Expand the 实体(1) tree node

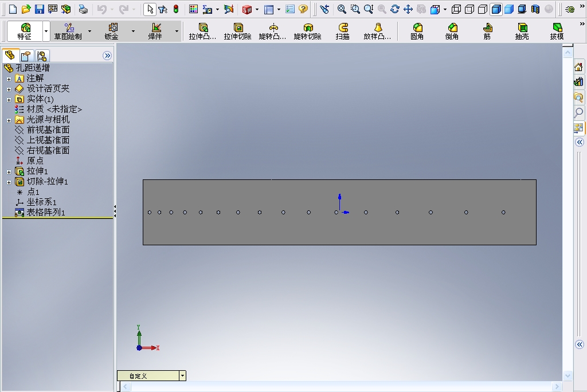(x=9, y=100)
